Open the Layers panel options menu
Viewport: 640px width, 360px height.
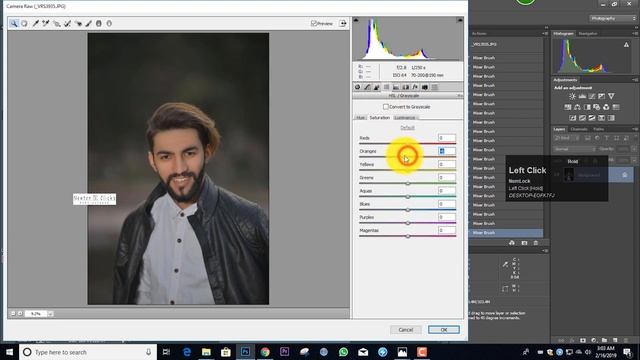[x=635, y=129]
